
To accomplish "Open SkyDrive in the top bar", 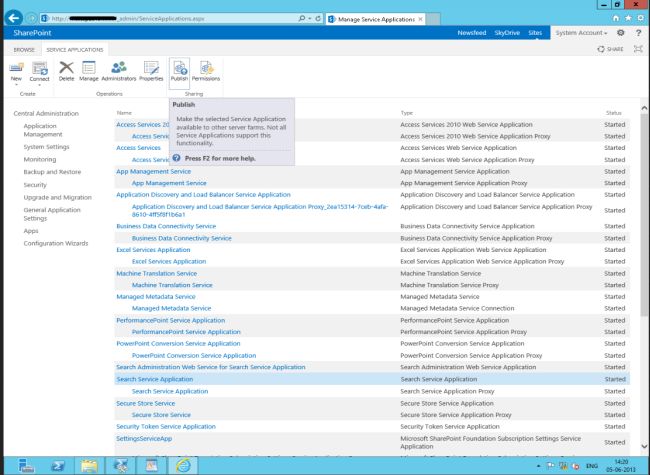I will 507,33.
